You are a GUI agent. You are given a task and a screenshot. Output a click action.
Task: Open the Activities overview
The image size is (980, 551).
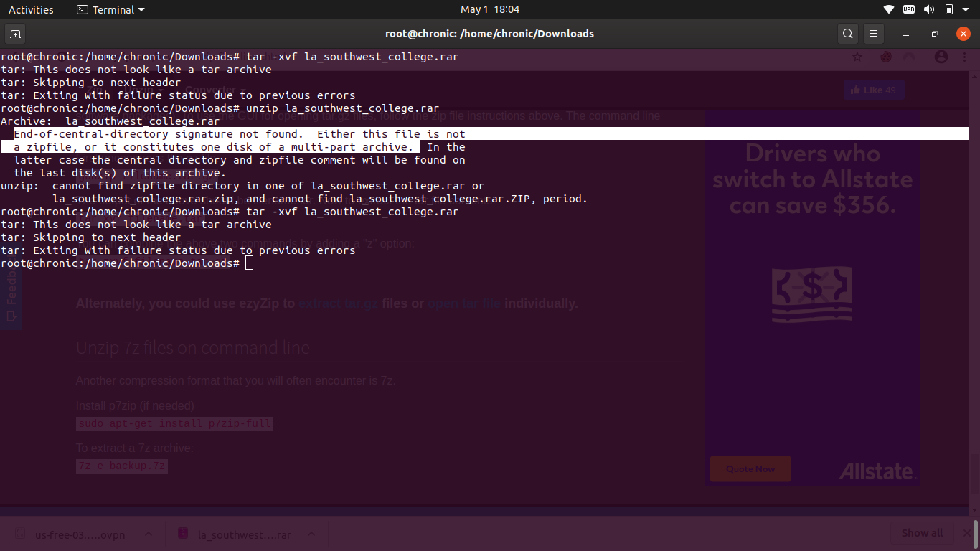click(x=31, y=9)
